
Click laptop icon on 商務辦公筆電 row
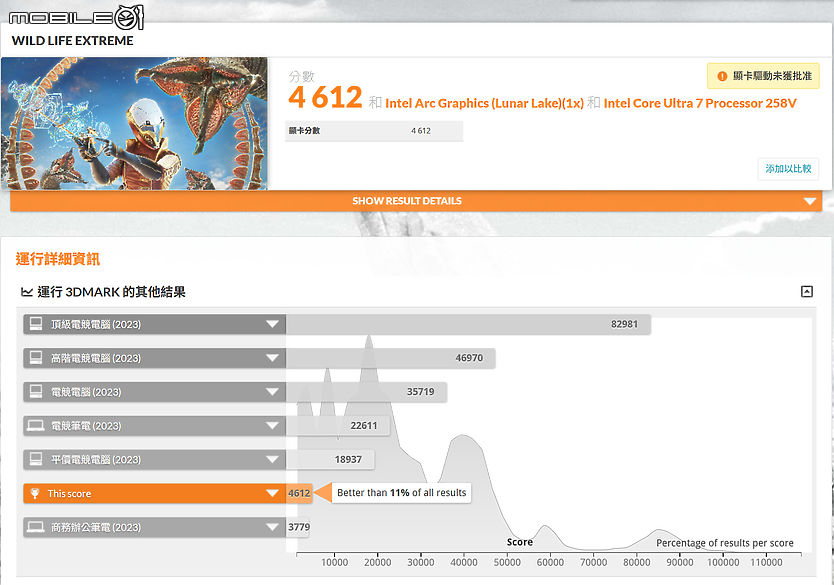point(36,527)
